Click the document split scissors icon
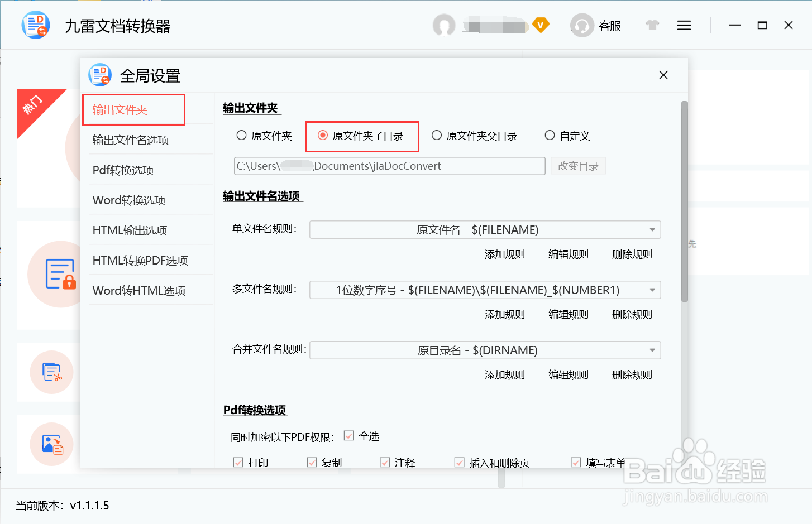Image resolution: width=812 pixels, height=524 pixels. click(52, 372)
